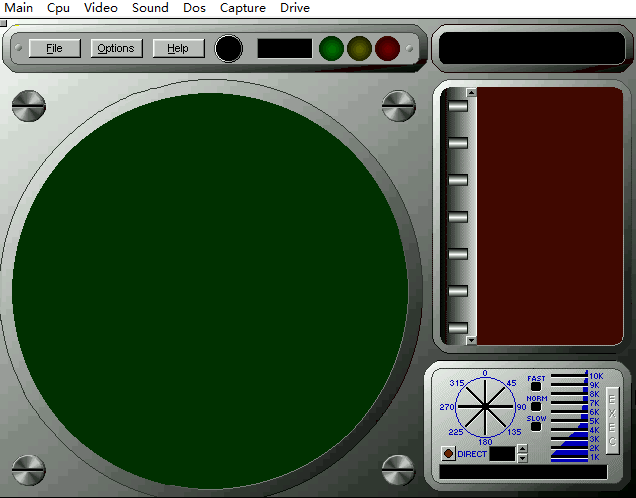This screenshot has width=636, height=498.
Task: Click the green status light
Action: pos(331,49)
